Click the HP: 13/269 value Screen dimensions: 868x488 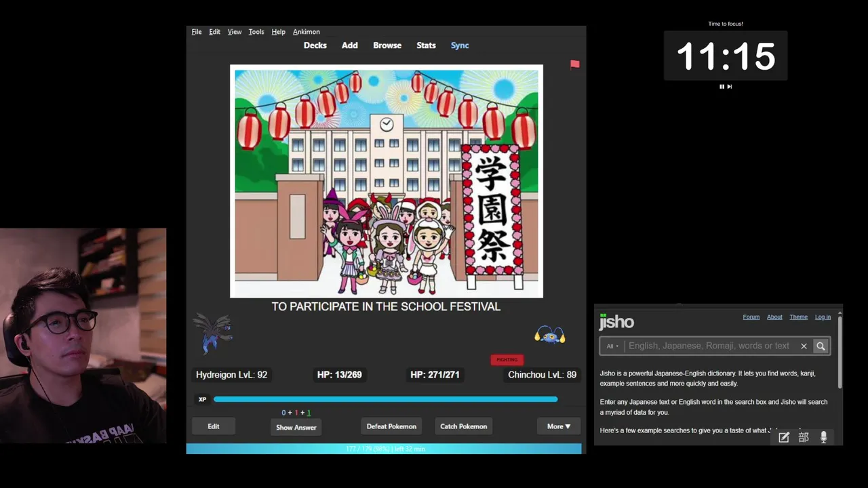click(x=339, y=375)
